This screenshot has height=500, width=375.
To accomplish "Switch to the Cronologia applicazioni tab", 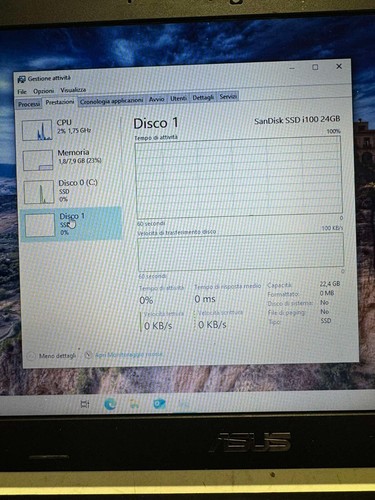I will point(111,101).
